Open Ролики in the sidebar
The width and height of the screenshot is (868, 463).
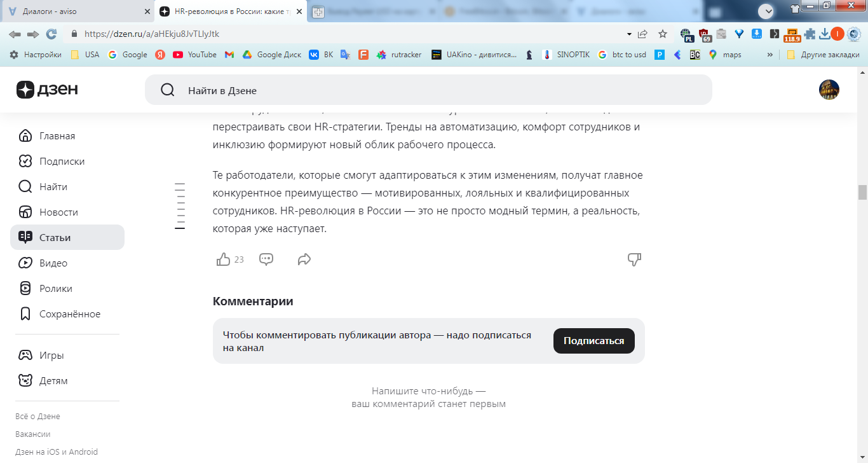(67, 289)
